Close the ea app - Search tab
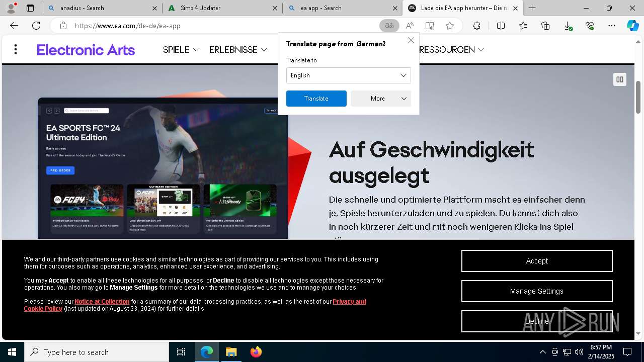The image size is (644, 362). 395,8
